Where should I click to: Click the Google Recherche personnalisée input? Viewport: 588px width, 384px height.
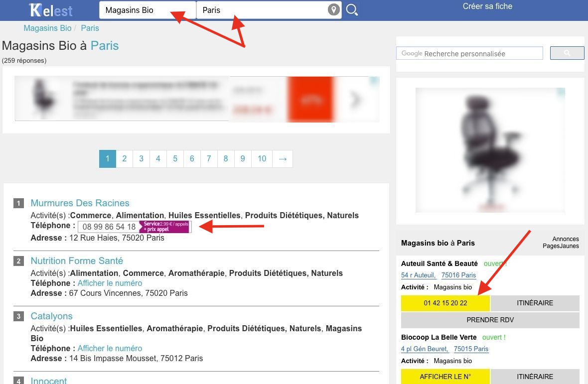point(469,53)
